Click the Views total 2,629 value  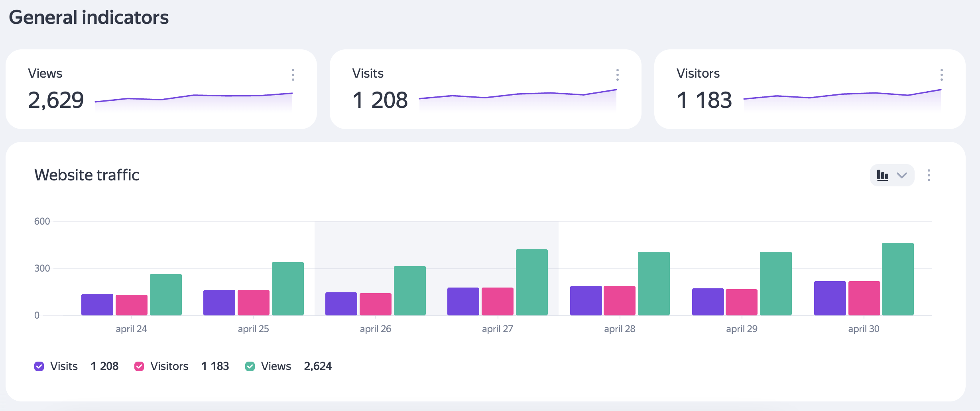coord(56,100)
